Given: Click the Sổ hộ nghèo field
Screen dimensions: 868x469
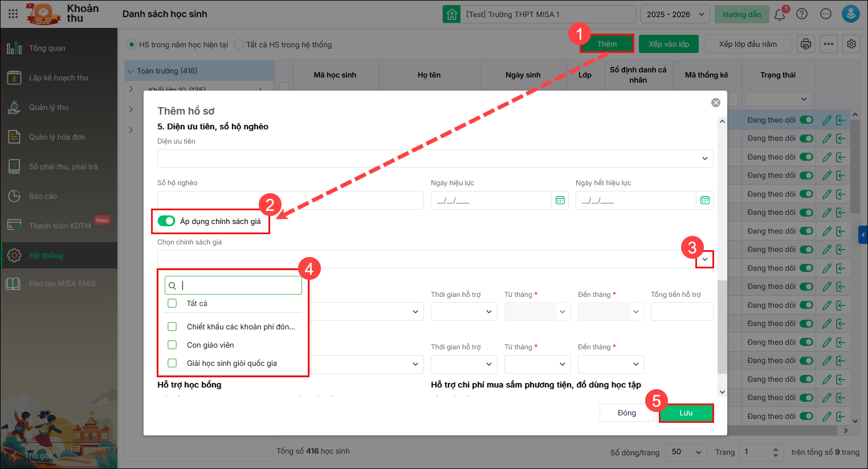Looking at the screenshot, I should tap(291, 200).
